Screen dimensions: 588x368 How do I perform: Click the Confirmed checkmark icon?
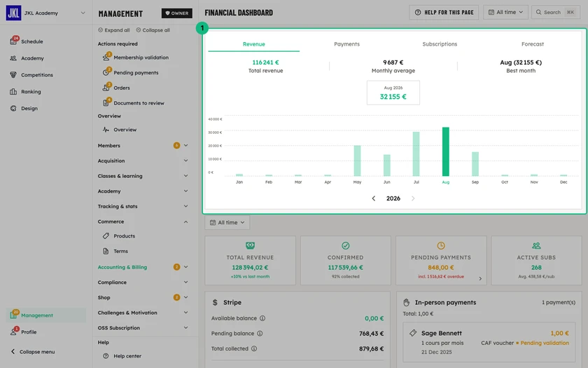coord(345,245)
